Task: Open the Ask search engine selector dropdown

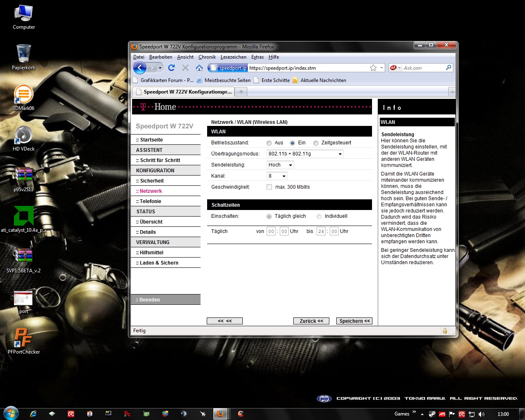Action: [399, 68]
